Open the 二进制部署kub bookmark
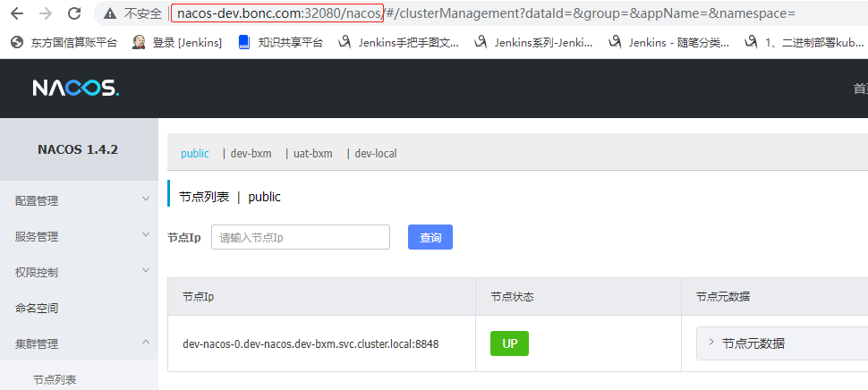 tap(804, 42)
